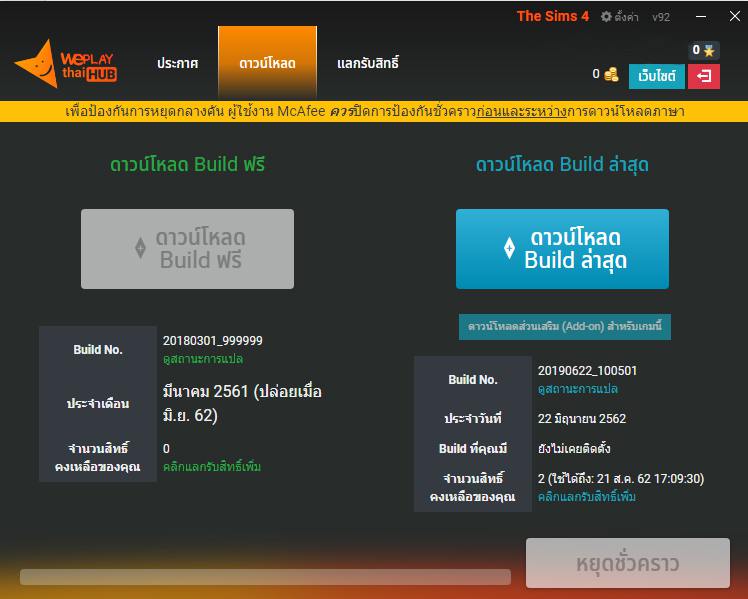Minimize the WePlay thaiHUB window

pyautogui.click(x=701, y=16)
